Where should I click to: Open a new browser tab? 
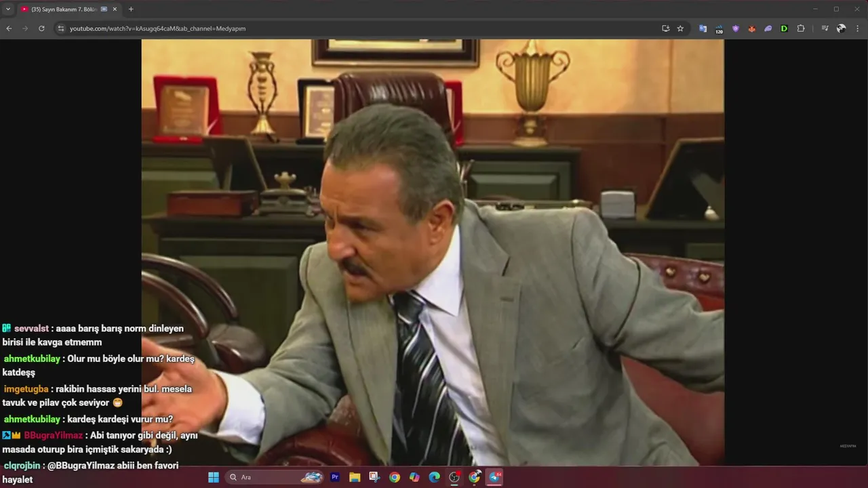pyautogui.click(x=131, y=9)
